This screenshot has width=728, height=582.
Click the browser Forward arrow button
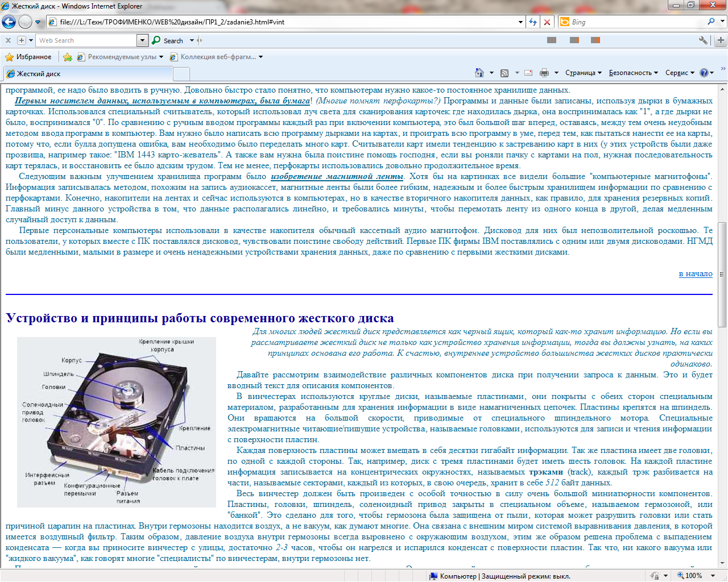[25, 22]
